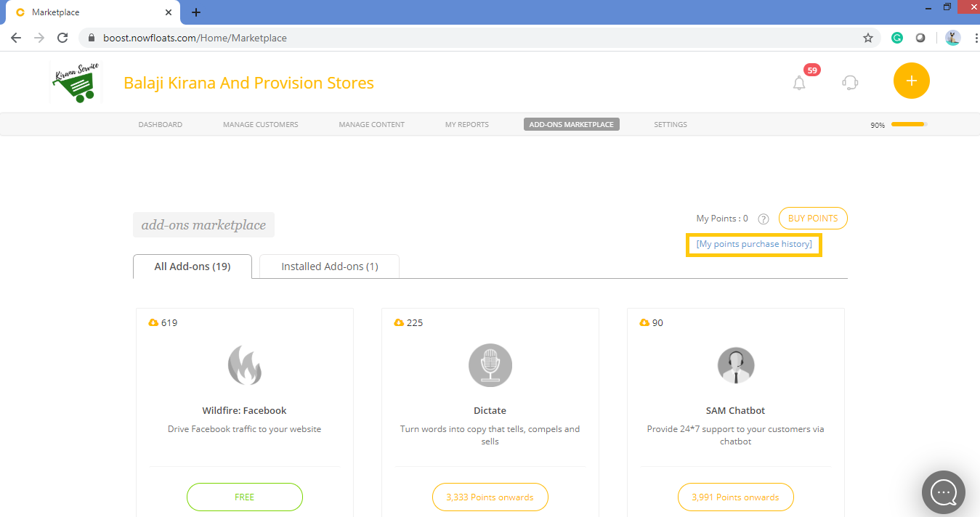Bookmark the page using the star icon

[867, 37]
